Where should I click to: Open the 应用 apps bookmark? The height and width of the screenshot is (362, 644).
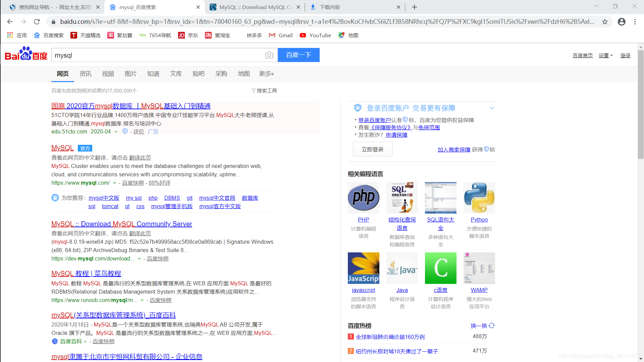pos(17,35)
